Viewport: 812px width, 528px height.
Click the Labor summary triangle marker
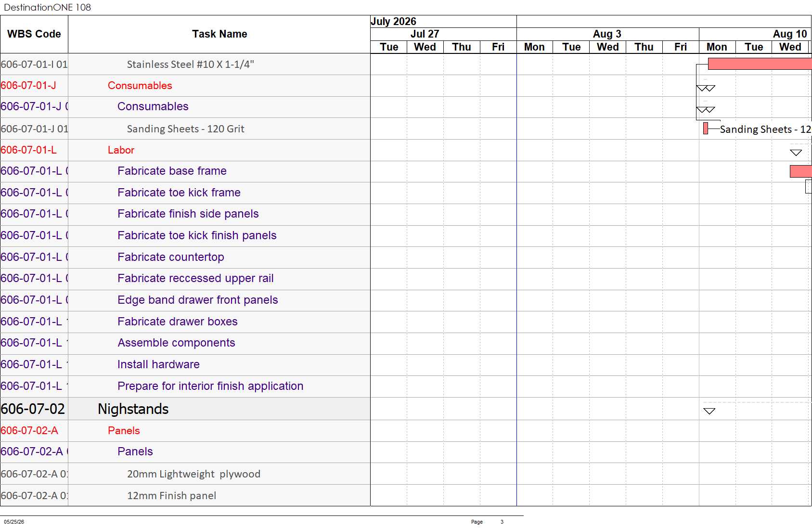(796, 153)
